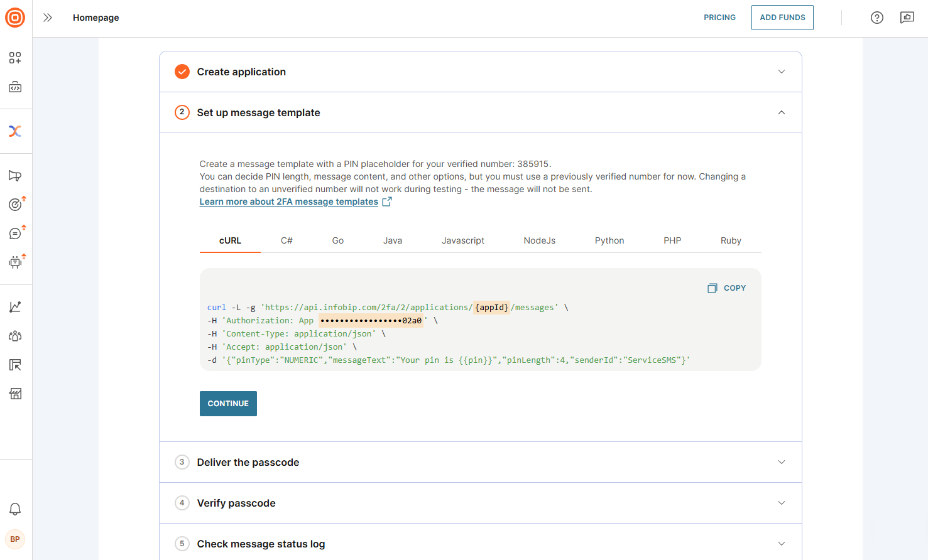
Task: Switch to the C# tab
Action: 287,240
